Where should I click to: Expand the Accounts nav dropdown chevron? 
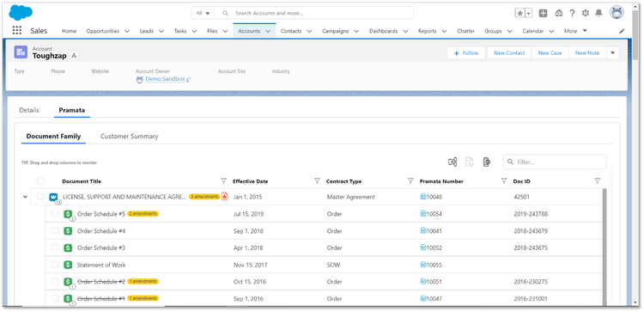coord(268,31)
